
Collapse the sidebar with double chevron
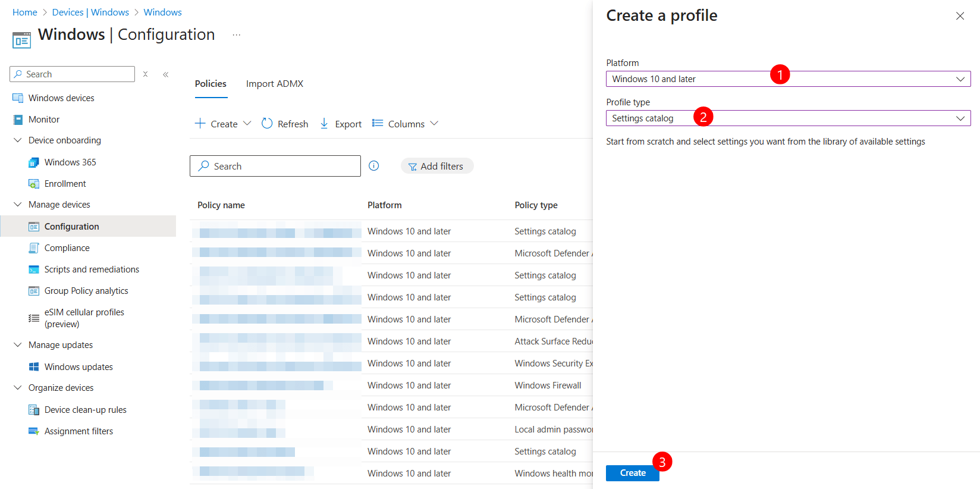click(166, 74)
